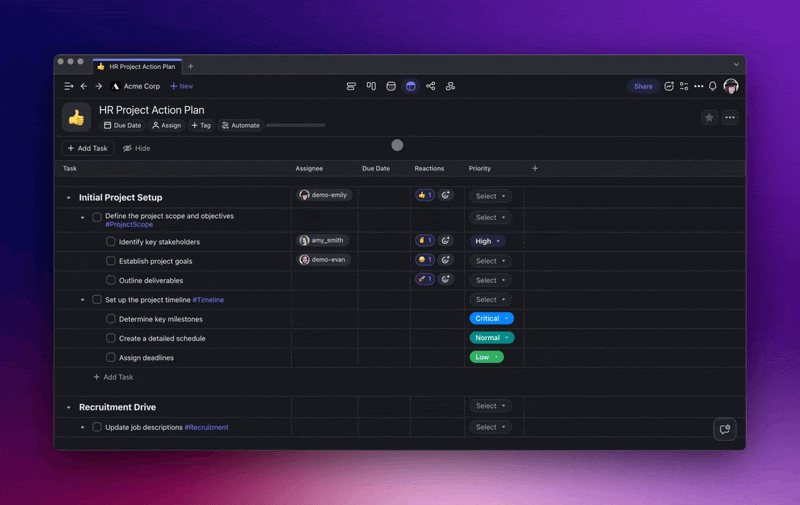The image size is (800, 505).
Task: Collapse the Initial Project Setup section
Action: (69, 198)
